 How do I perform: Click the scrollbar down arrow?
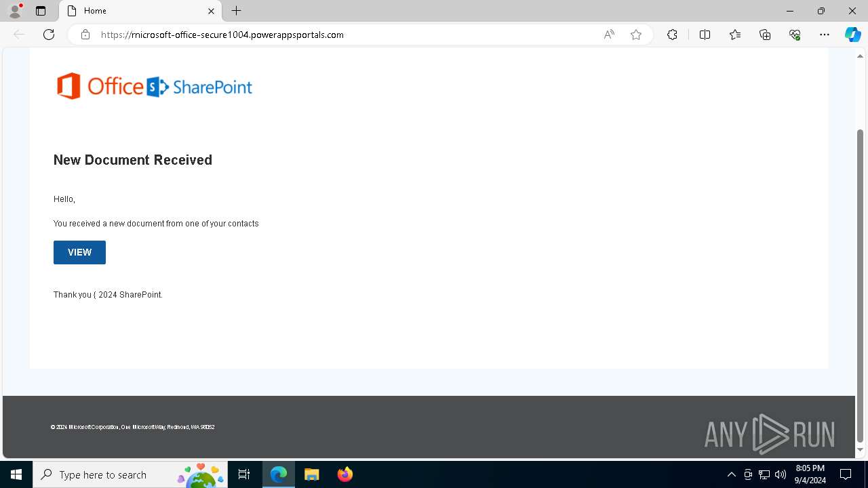pos(861,450)
